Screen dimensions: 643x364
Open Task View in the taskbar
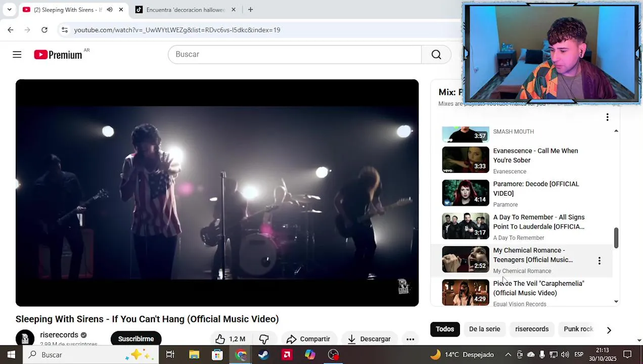(x=170, y=355)
